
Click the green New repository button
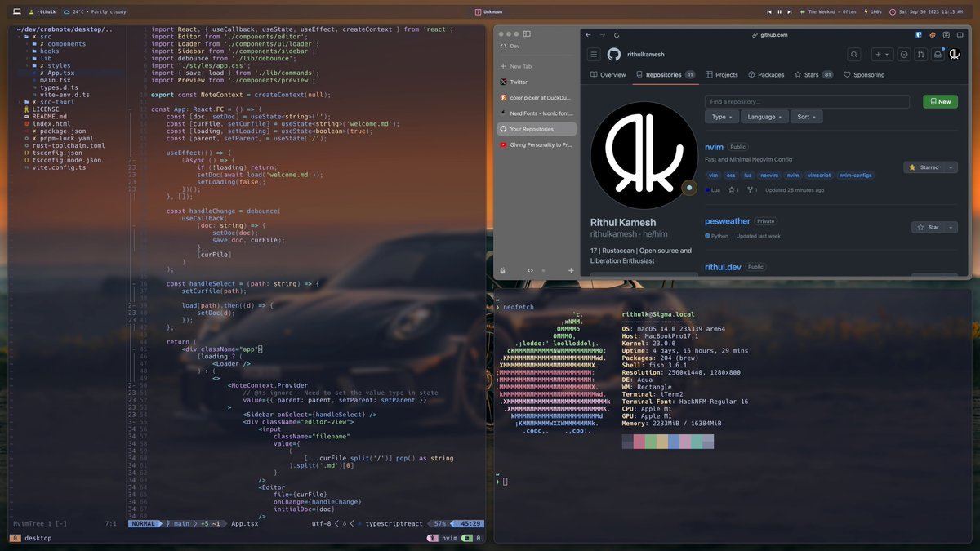(940, 102)
